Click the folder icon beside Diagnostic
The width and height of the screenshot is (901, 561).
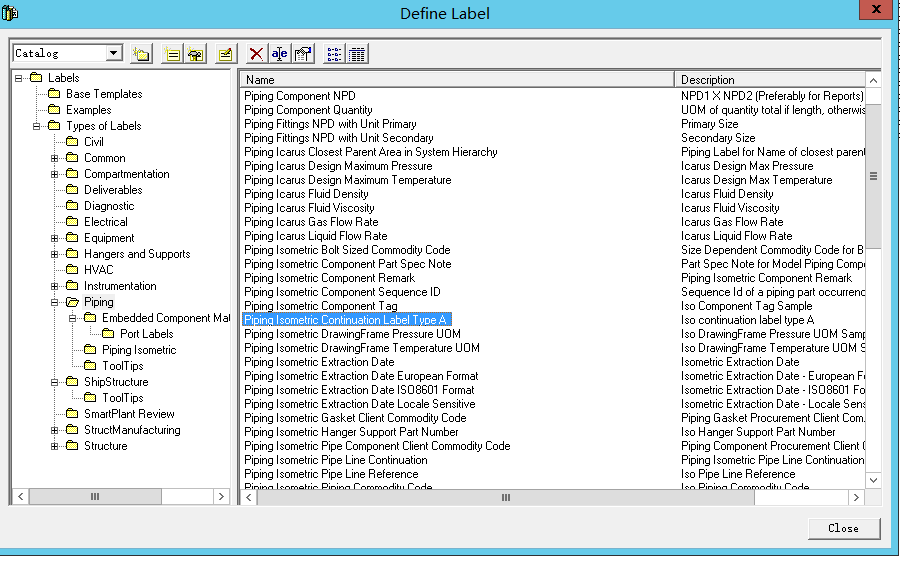(x=72, y=206)
